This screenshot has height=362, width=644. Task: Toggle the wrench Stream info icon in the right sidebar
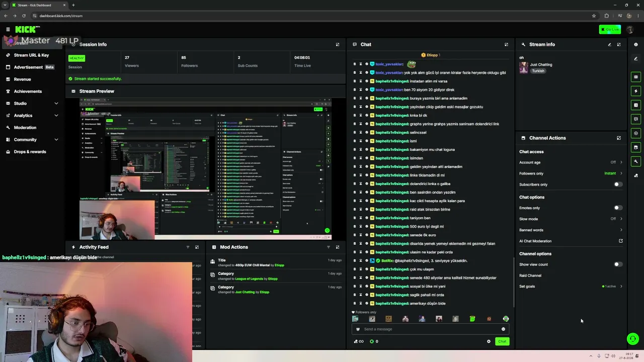636,161
